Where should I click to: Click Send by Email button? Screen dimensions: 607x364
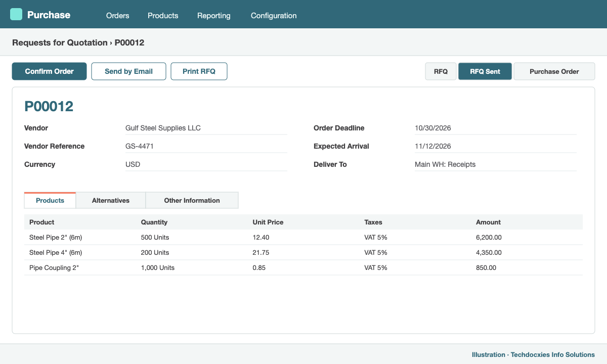pos(128,71)
